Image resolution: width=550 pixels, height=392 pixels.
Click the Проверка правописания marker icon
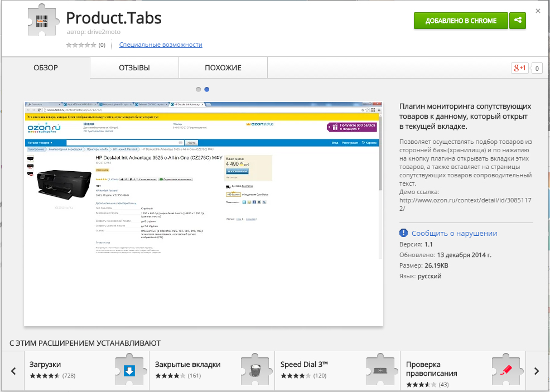506,370
